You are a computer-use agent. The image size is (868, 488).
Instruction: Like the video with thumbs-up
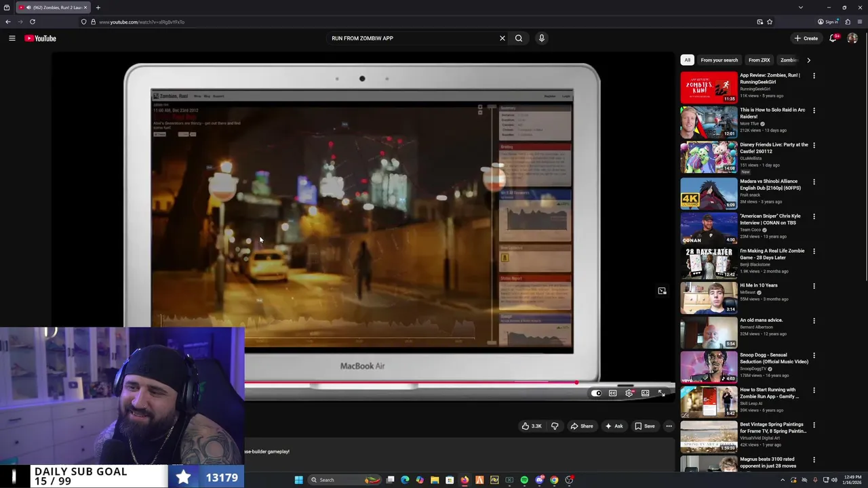[x=532, y=426]
